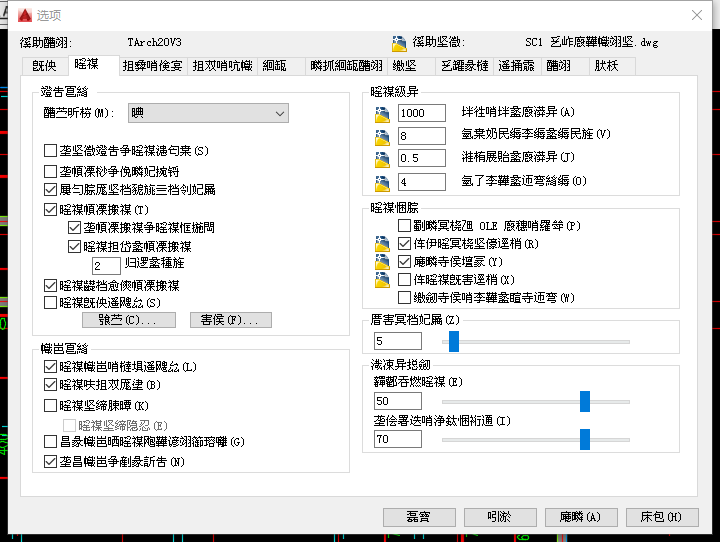Enable the paper background (K) checkbox
The image size is (720, 542).
point(50,406)
